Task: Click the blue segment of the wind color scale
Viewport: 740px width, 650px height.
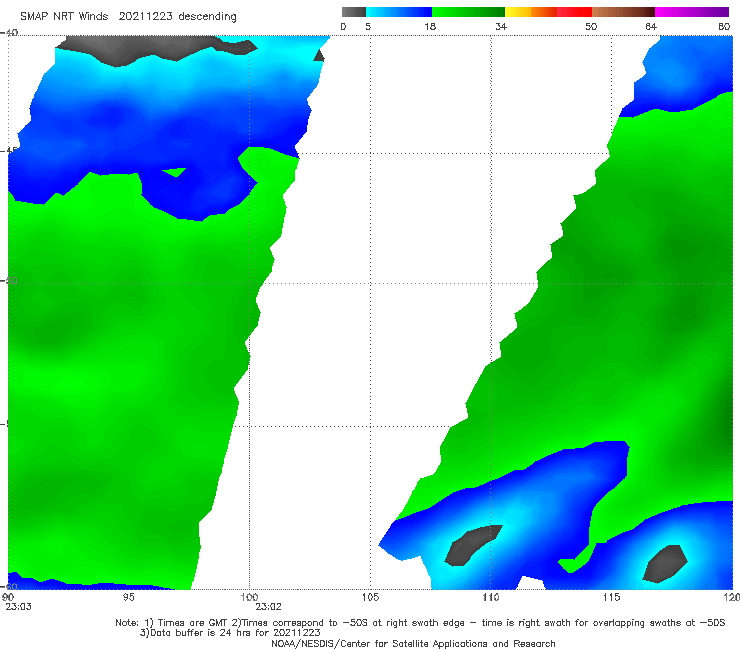Action: 399,12
